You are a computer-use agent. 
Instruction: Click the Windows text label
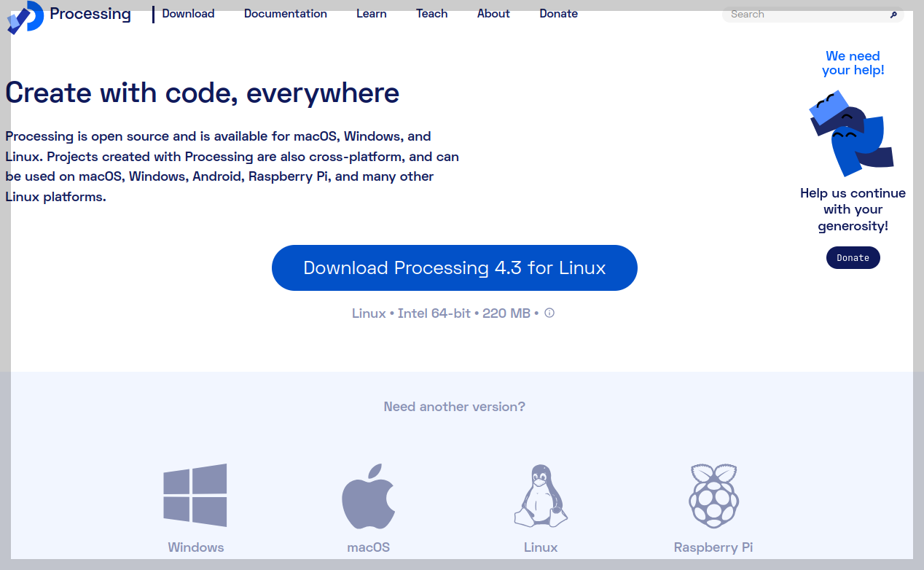[x=196, y=547]
